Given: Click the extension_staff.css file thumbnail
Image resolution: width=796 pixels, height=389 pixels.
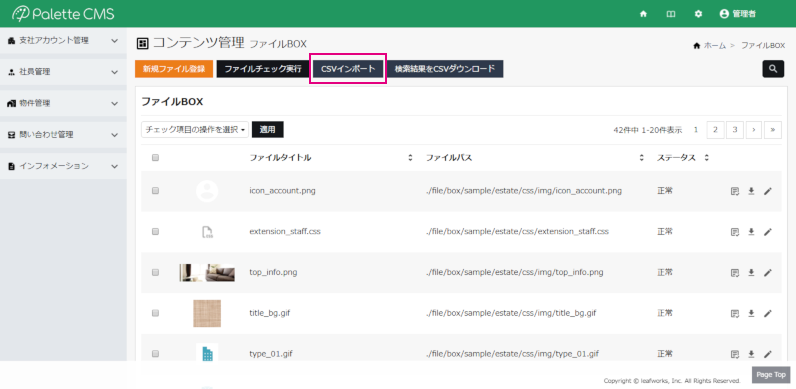Looking at the screenshot, I should [207, 232].
